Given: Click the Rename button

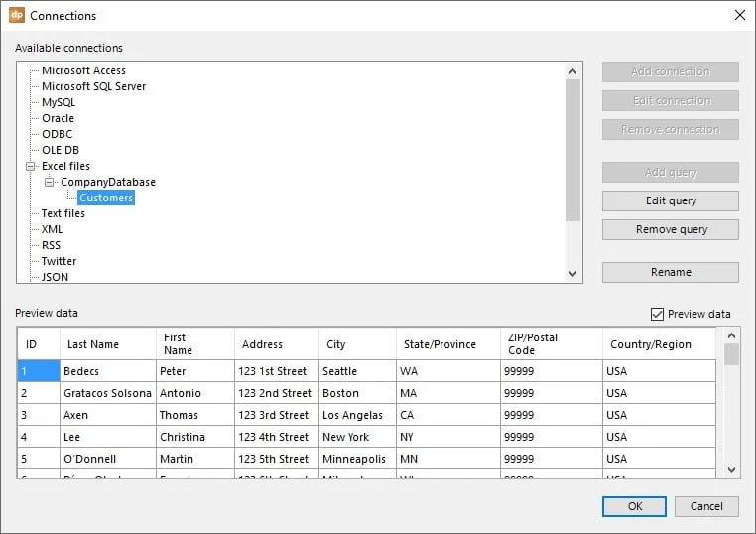Looking at the screenshot, I should point(670,272).
